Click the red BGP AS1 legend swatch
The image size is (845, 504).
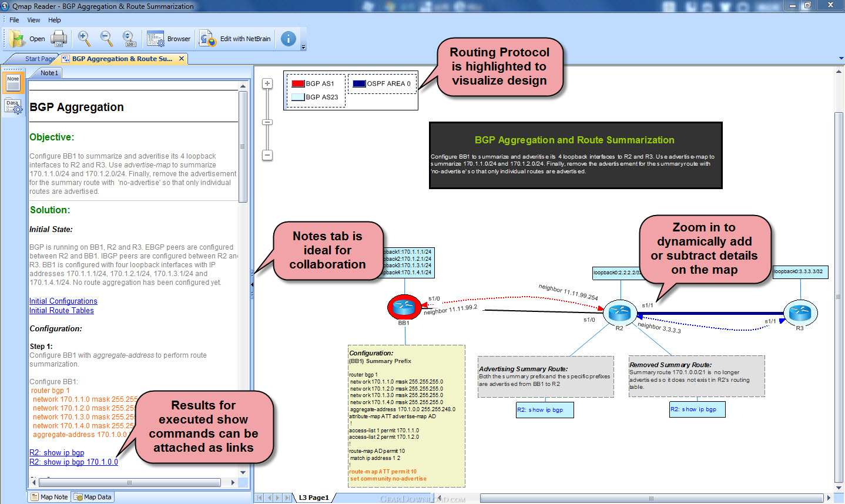(x=298, y=83)
